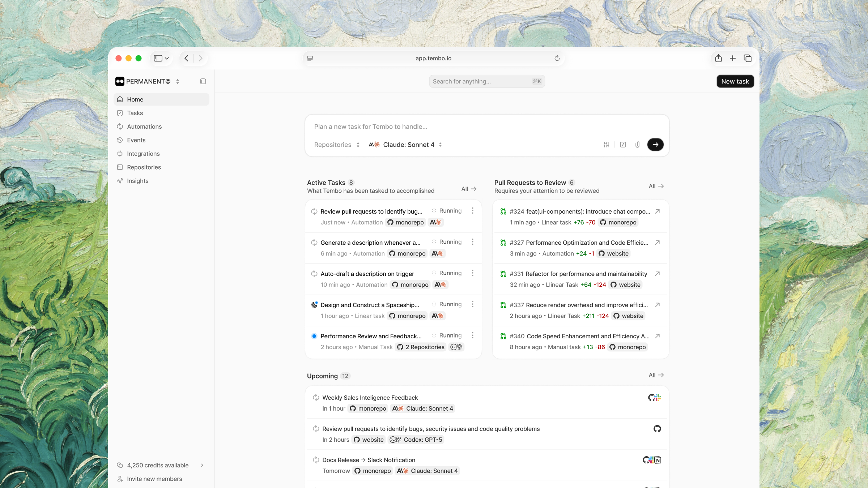Screen dimensions: 868x488
Task: Submit task with black arrow button
Action: pyautogui.click(x=655, y=145)
